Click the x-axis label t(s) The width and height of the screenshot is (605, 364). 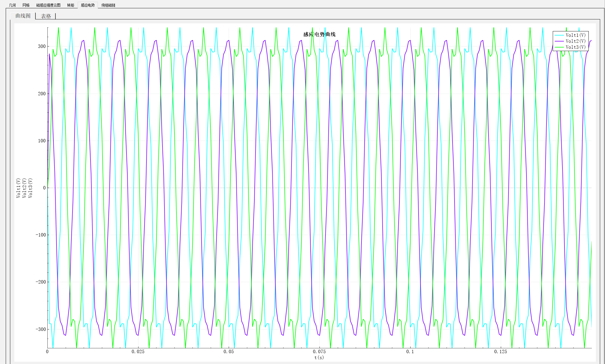point(319,357)
